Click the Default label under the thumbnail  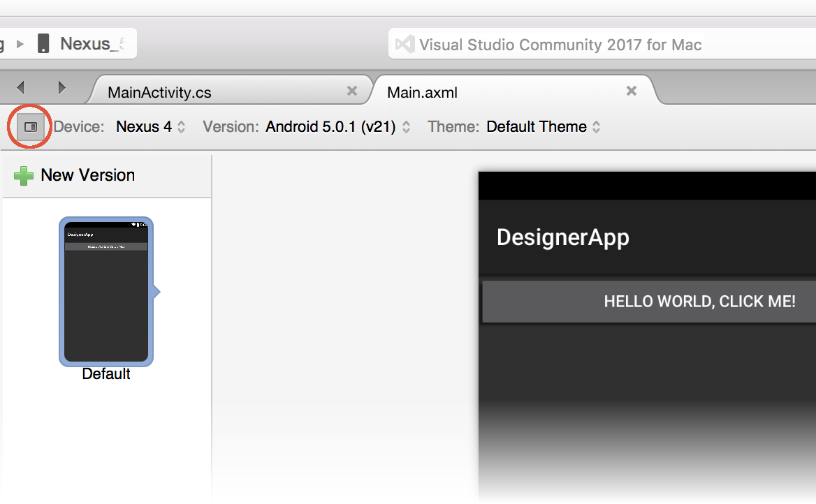coord(106,374)
